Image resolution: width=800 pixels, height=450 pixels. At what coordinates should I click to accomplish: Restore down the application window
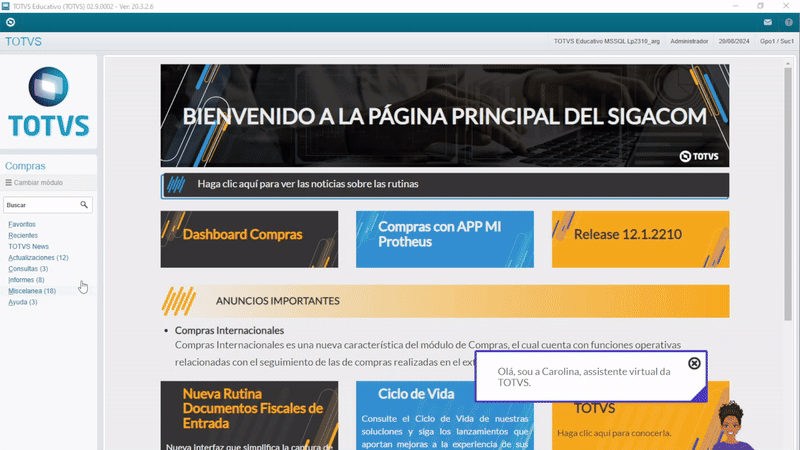[x=760, y=6]
